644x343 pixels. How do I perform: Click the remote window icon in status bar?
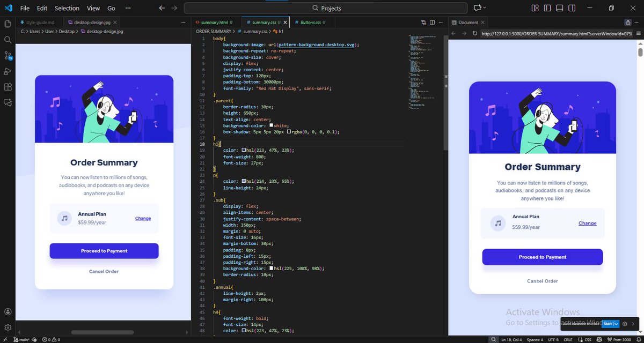(5, 339)
